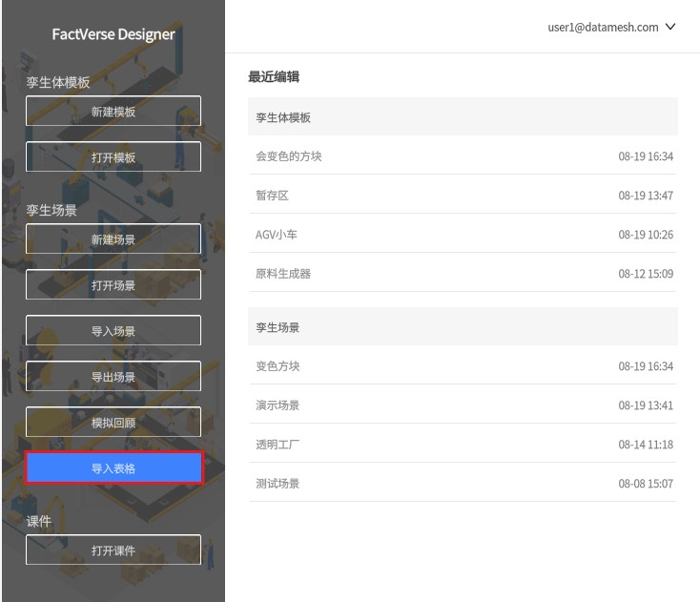Click the 08-19 13:47 timestamp
Image resolution: width=700 pixels, height=602 pixels.
click(646, 196)
